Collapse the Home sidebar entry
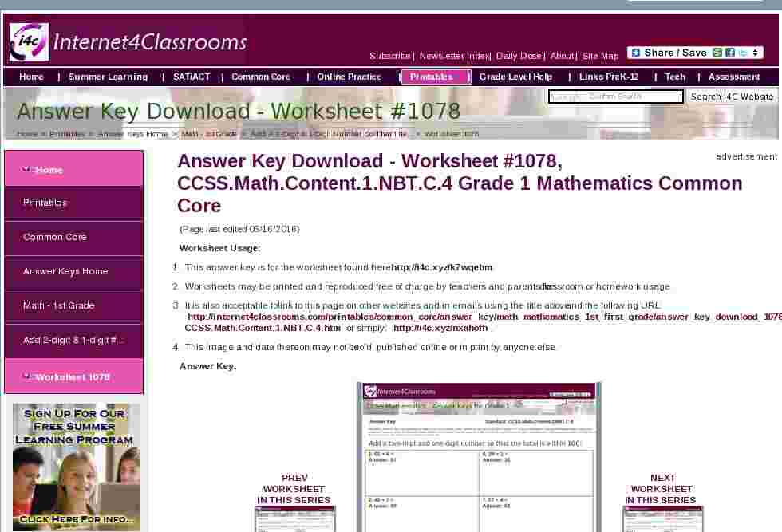Screen dimensions: 782x532 (26, 167)
